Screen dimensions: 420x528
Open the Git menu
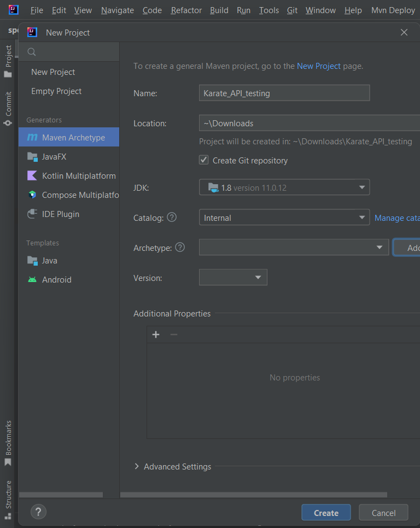(292, 10)
